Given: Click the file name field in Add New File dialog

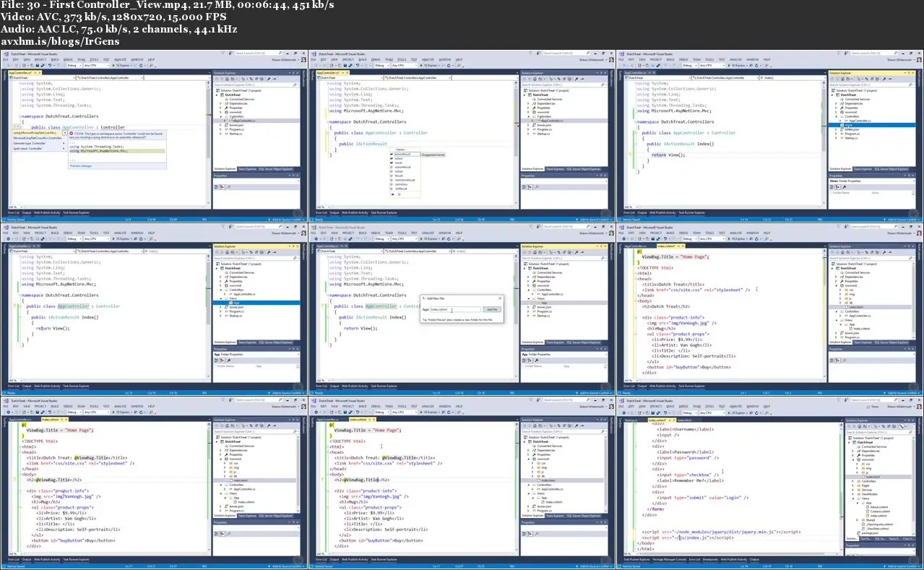Looking at the screenshot, I should click(455, 309).
